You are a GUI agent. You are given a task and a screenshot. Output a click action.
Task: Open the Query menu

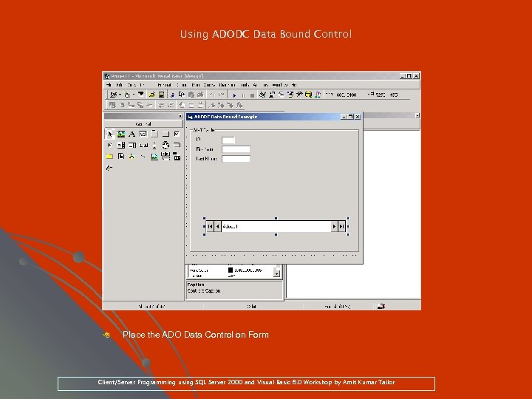(x=209, y=85)
